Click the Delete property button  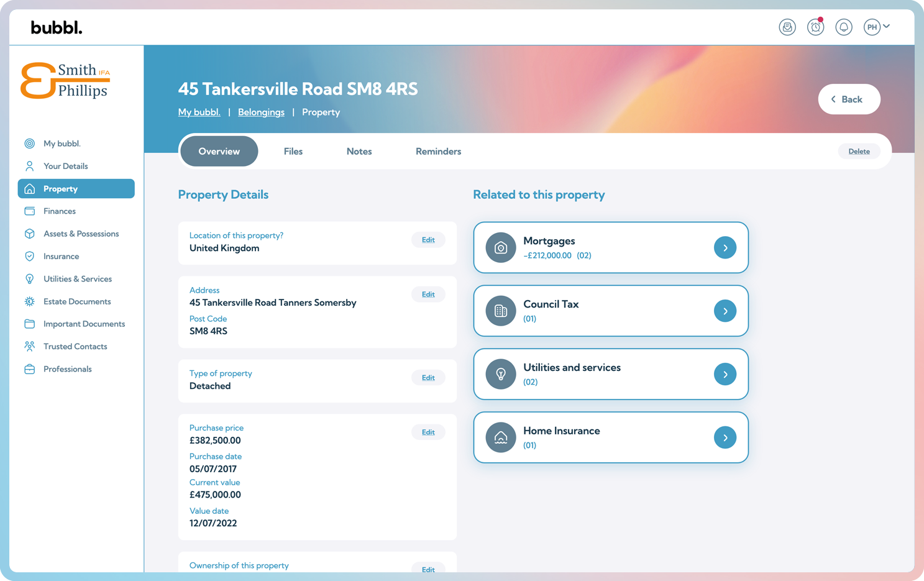coord(859,152)
